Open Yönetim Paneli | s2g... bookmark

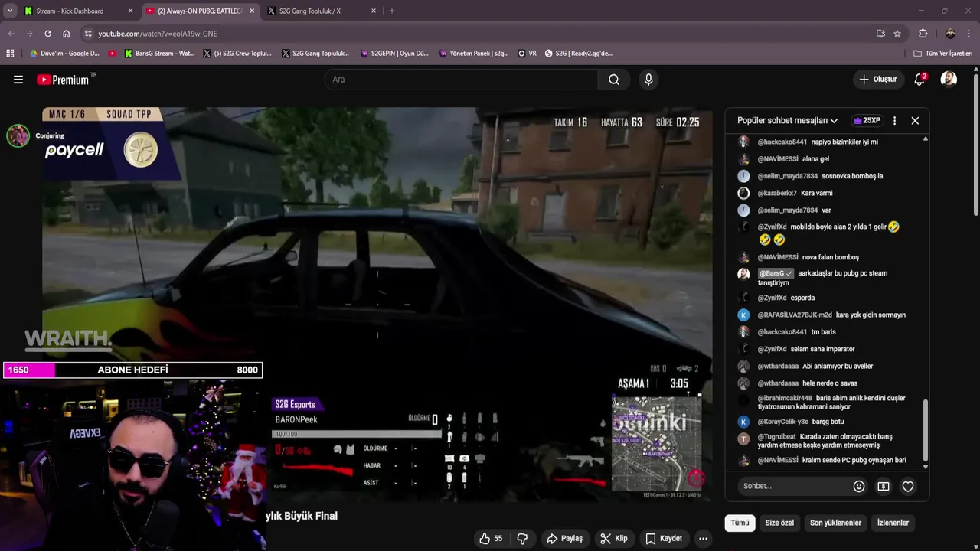475,54
